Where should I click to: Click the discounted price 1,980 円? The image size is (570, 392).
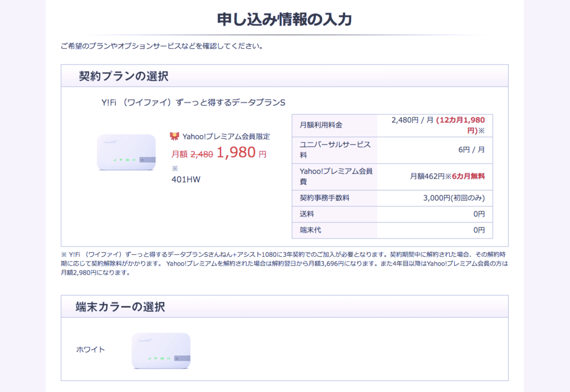pyautogui.click(x=242, y=152)
